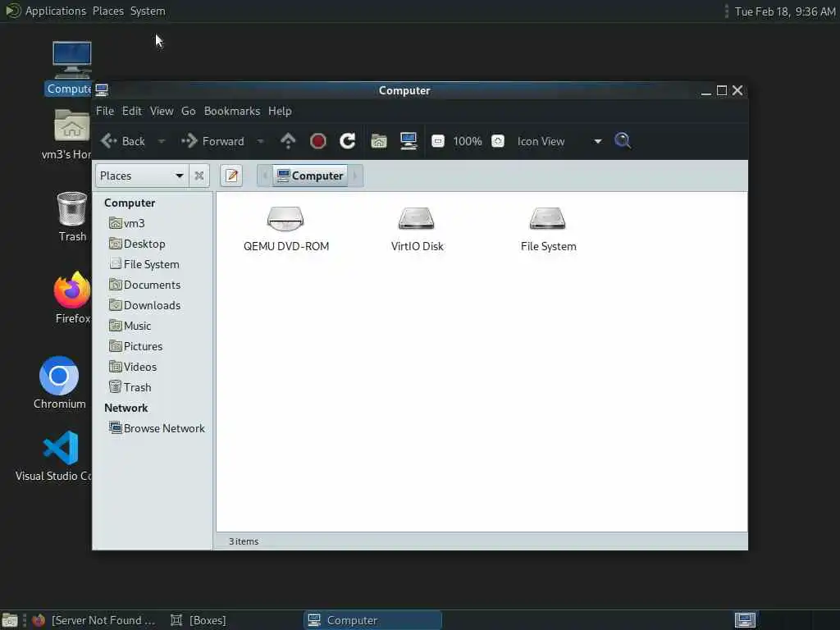The height and width of the screenshot is (630, 840).
Task: Search files with magnifier icon
Action: 623,141
